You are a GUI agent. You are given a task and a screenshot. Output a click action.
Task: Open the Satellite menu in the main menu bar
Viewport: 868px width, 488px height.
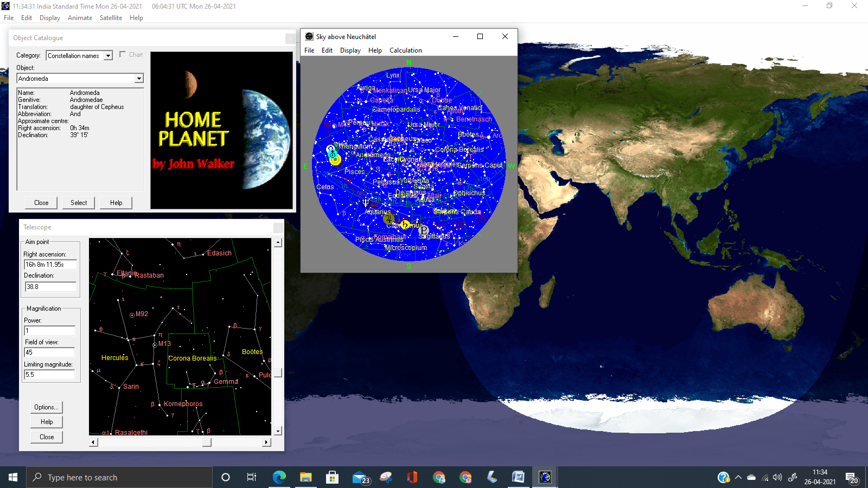111,18
